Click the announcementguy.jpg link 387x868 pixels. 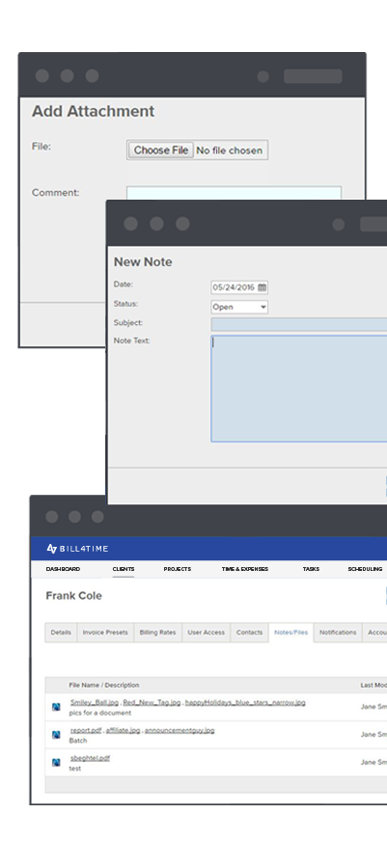click(180, 730)
